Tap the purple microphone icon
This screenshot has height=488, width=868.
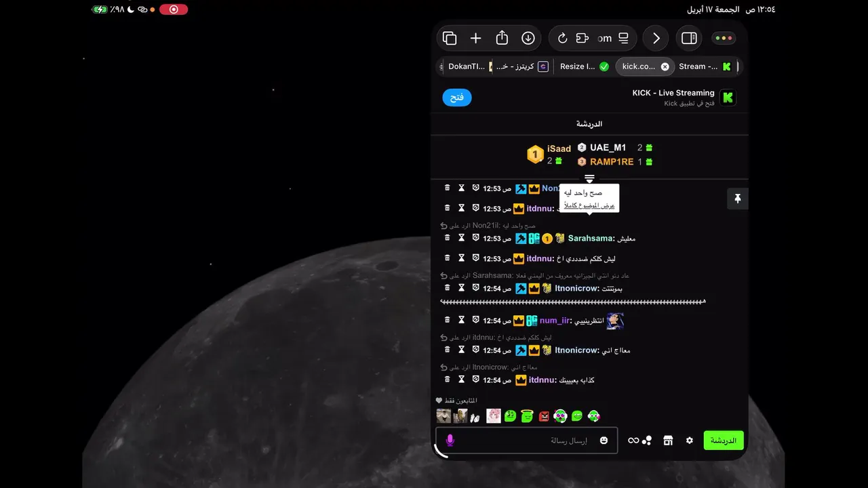click(450, 441)
